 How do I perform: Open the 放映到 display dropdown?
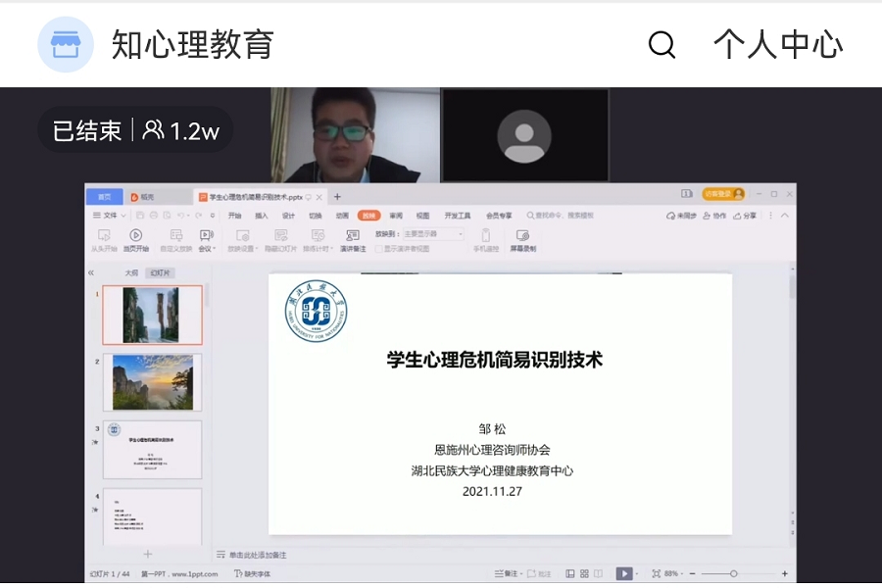[x=433, y=234]
